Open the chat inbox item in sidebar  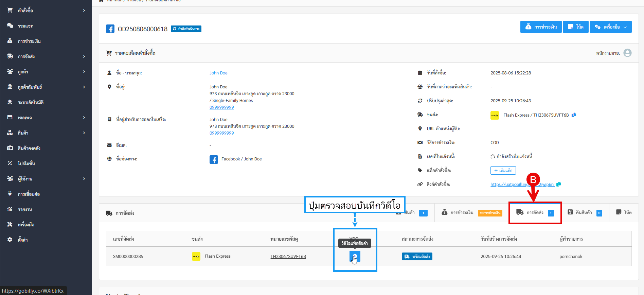(x=25, y=26)
